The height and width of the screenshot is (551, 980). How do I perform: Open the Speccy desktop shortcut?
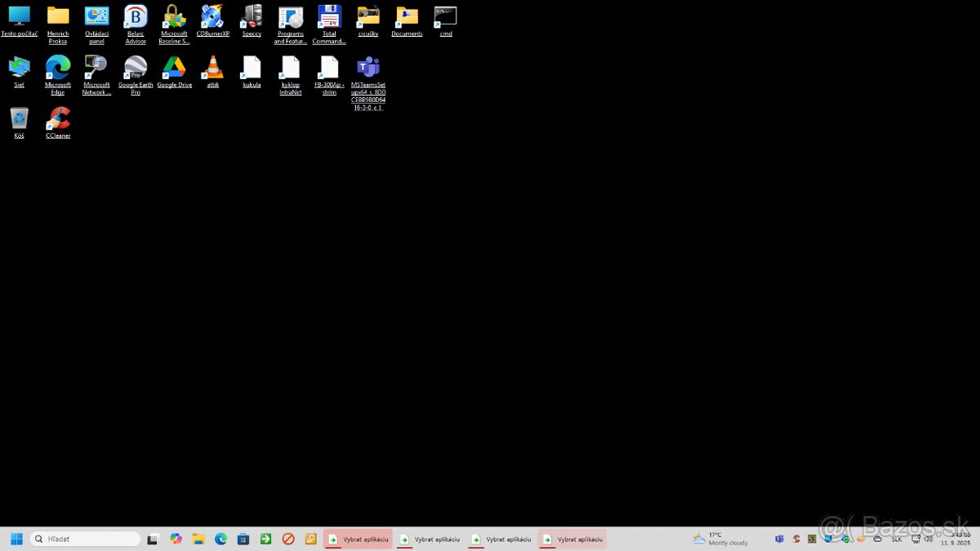click(x=252, y=16)
